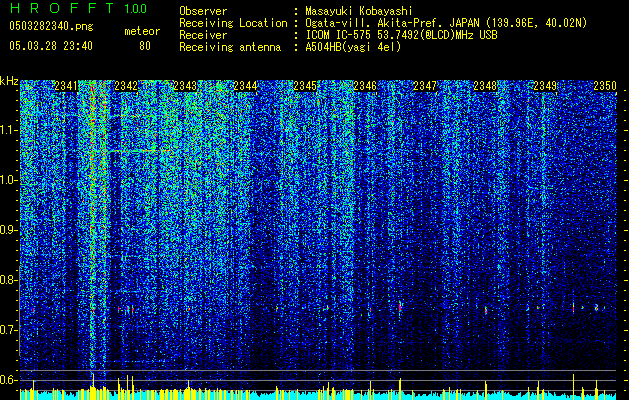The height and width of the screenshot is (400, 629).
Task: Click the Ogata-vill. Akita-Pref. JAPAN location text
Action: point(446,23)
